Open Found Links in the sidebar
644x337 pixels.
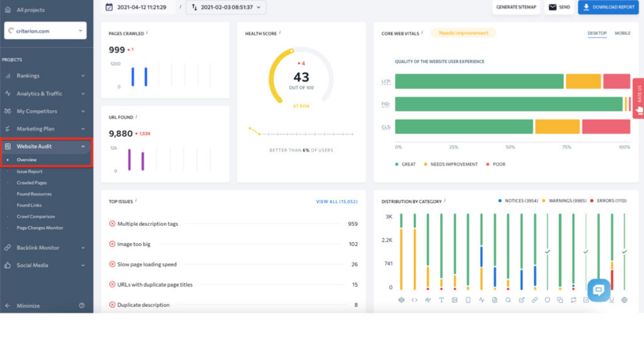(29, 206)
